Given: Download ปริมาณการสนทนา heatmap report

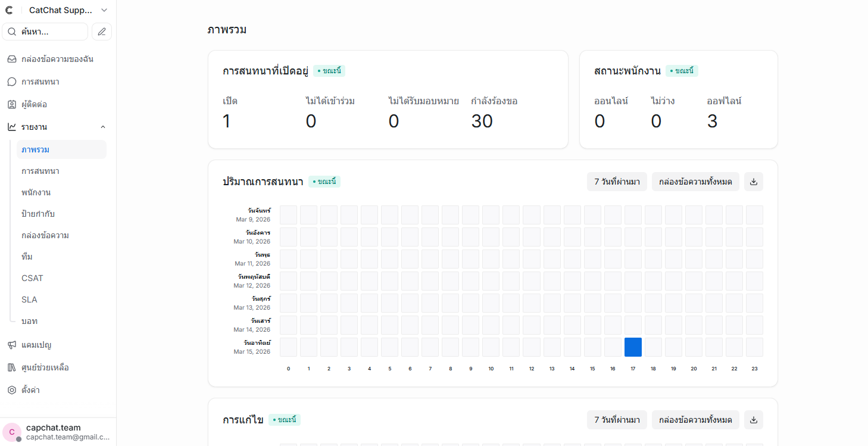Looking at the screenshot, I should pos(753,182).
